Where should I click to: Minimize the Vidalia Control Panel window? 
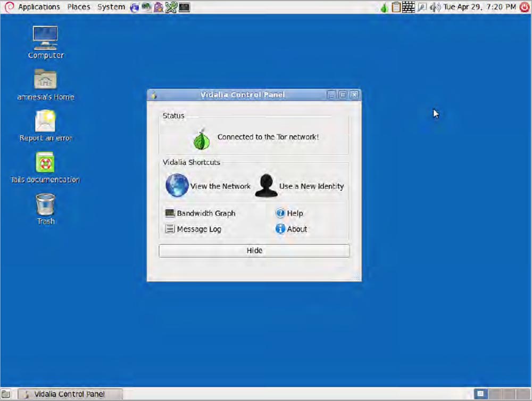(x=331, y=95)
